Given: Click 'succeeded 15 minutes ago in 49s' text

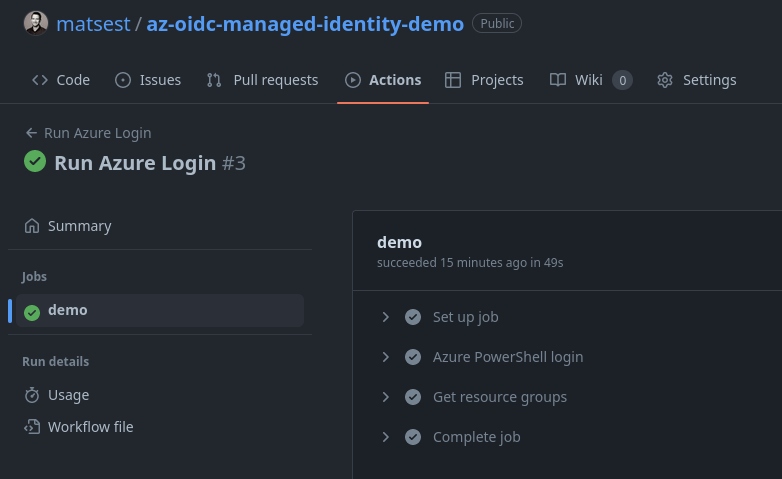Looking at the screenshot, I should coord(470,262).
